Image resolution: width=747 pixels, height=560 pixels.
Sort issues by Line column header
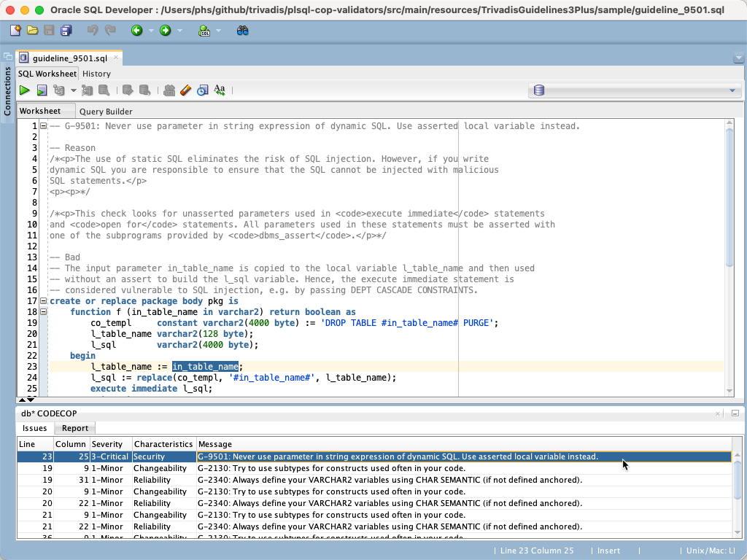[x=35, y=444]
